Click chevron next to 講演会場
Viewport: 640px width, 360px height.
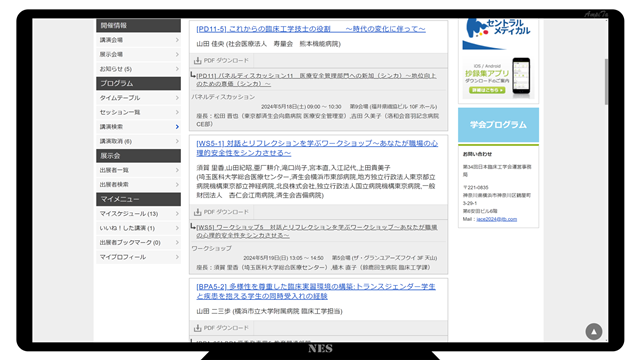pos(177,40)
